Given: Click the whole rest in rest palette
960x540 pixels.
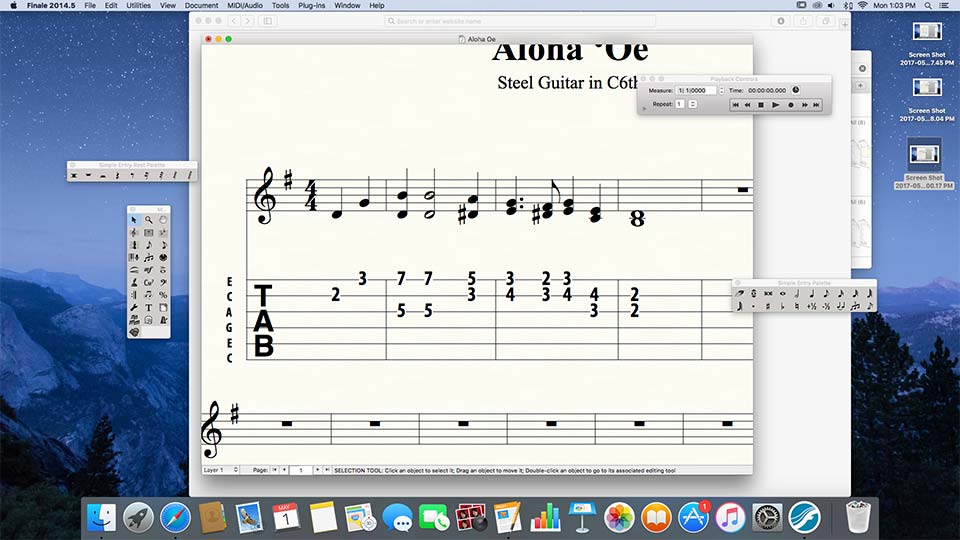Looking at the screenshot, I should [89, 175].
